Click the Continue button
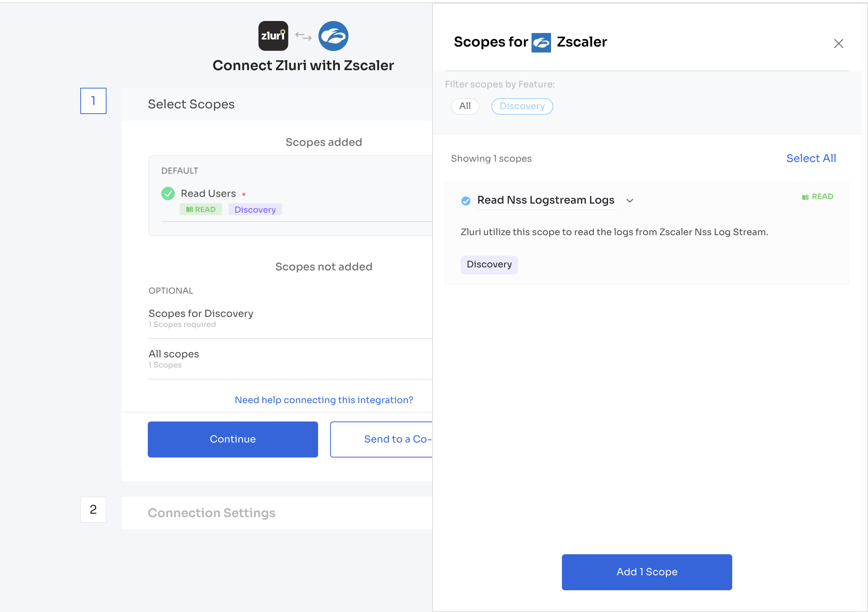 click(233, 439)
